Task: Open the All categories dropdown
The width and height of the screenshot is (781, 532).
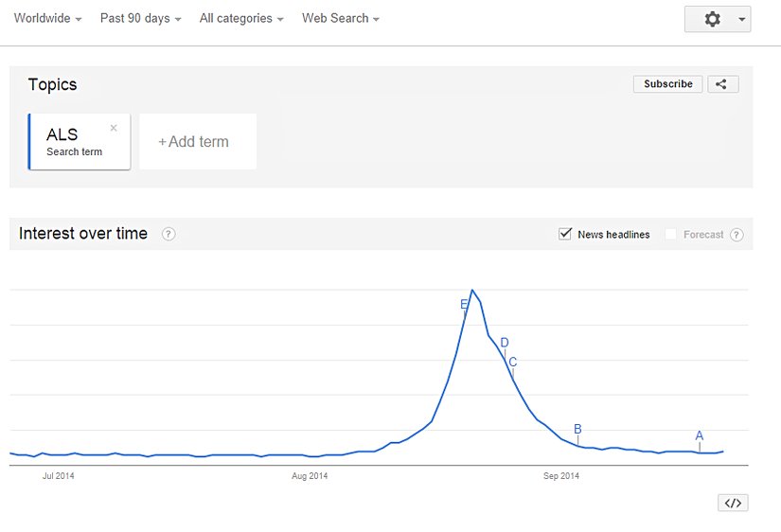Action: [241, 18]
